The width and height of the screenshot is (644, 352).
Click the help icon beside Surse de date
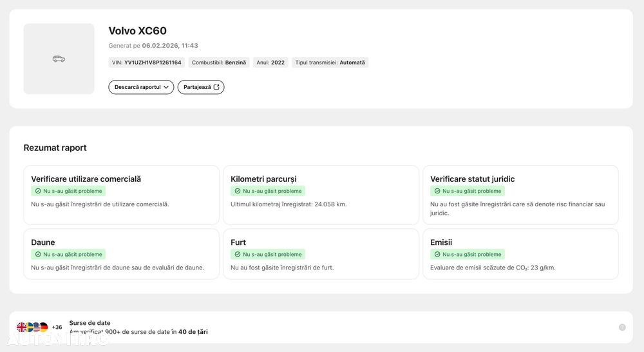(622, 328)
